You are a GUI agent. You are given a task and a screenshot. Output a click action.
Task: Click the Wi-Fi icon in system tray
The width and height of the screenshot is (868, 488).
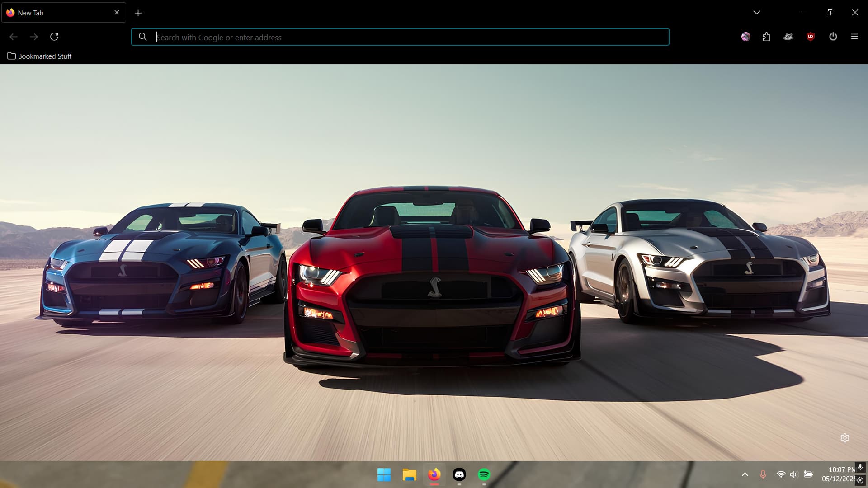(x=781, y=474)
